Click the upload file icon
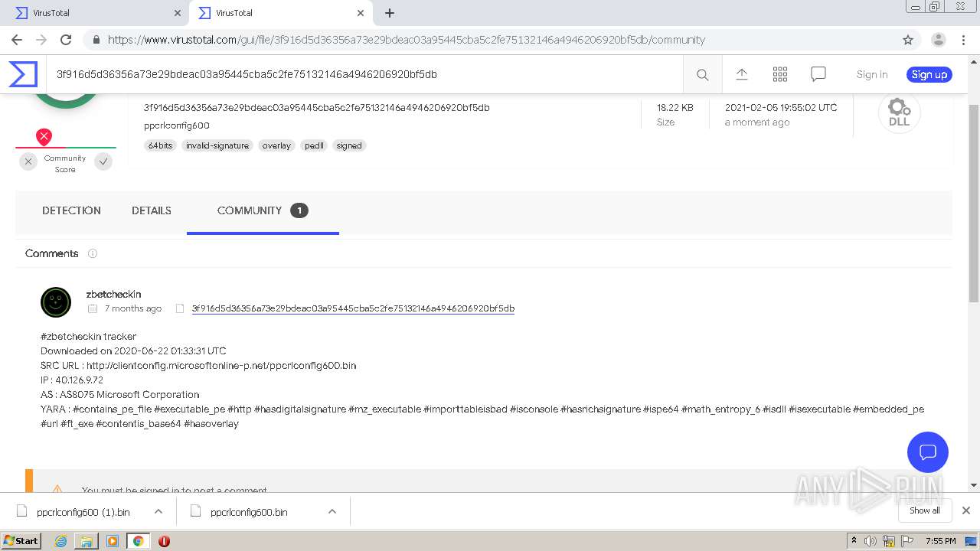Viewport: 980px width, 551px height. (x=741, y=74)
